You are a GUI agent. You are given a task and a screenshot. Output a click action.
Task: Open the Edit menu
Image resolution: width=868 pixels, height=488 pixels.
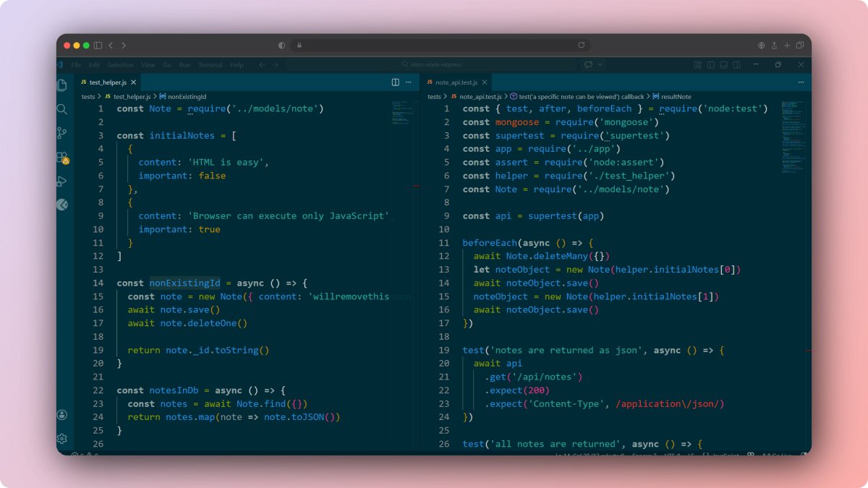pyautogui.click(x=94, y=65)
